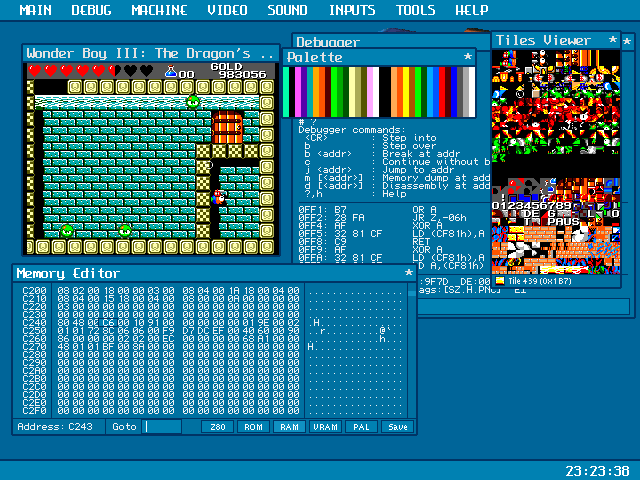Select disassembly line 0FF4 XOR A
The width and height of the screenshot is (640, 480).
click(371, 226)
